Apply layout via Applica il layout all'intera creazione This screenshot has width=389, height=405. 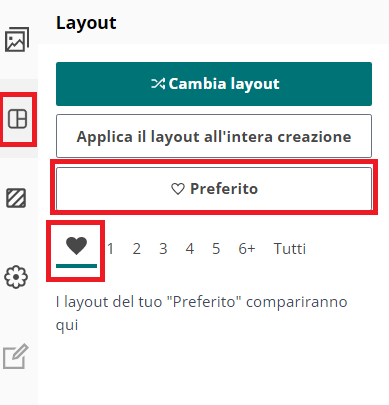[214, 136]
